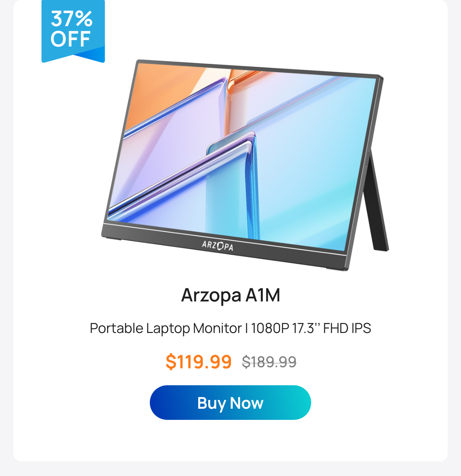Click the word Arzopa in the title
The height and width of the screenshot is (476, 461).
pyautogui.click(x=211, y=295)
